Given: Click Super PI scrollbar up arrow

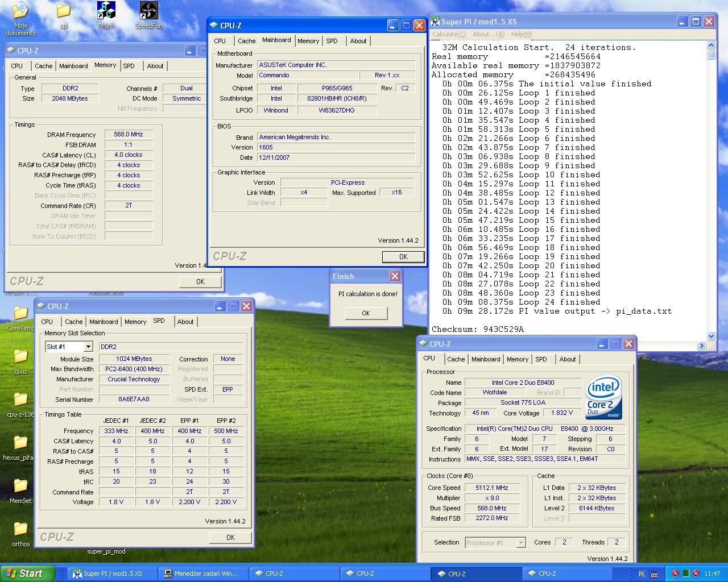Looking at the screenshot, I should coord(711,45).
